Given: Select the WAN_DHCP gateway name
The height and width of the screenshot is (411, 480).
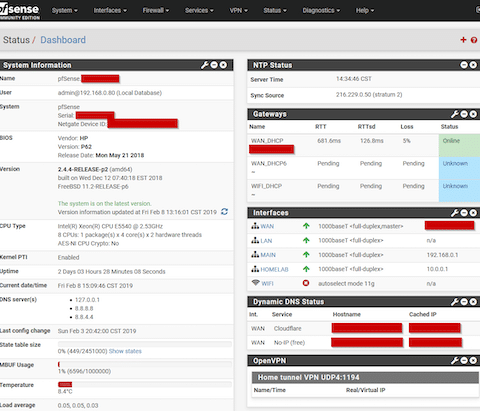Looking at the screenshot, I should click(x=267, y=141).
